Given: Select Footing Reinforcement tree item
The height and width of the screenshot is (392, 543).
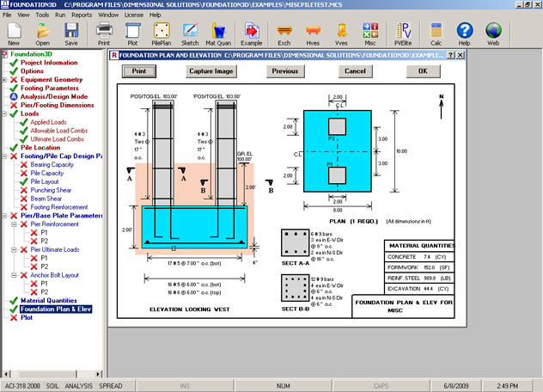Looking at the screenshot, I should (x=59, y=207).
